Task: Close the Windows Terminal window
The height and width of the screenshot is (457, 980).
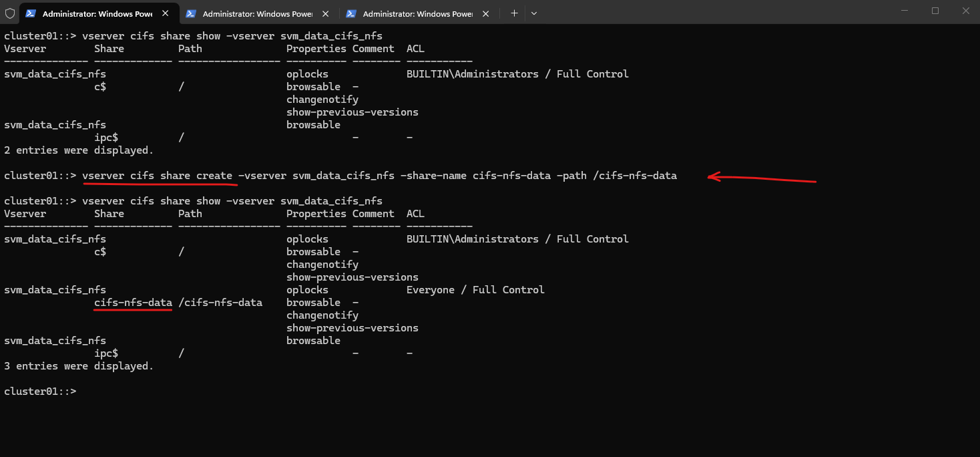Action: click(966, 11)
